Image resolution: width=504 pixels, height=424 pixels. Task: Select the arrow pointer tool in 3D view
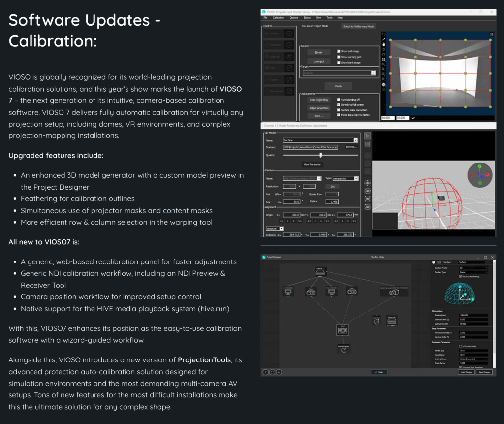tap(367, 135)
